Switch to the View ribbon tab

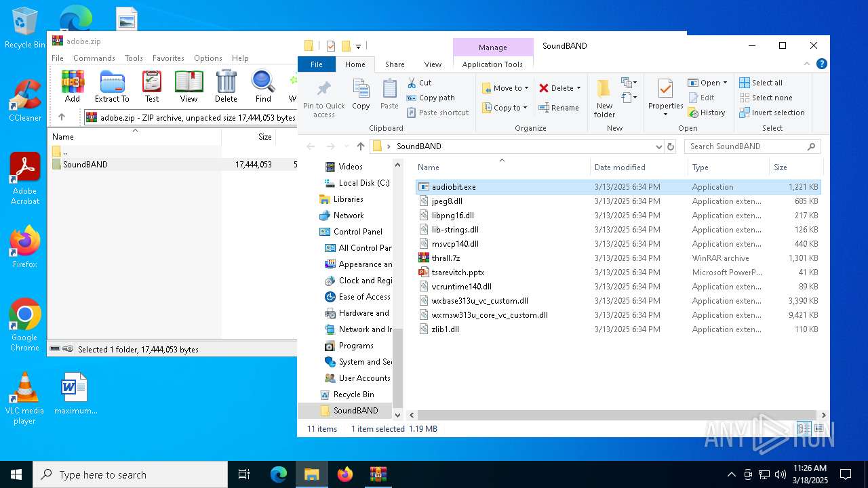click(x=433, y=64)
